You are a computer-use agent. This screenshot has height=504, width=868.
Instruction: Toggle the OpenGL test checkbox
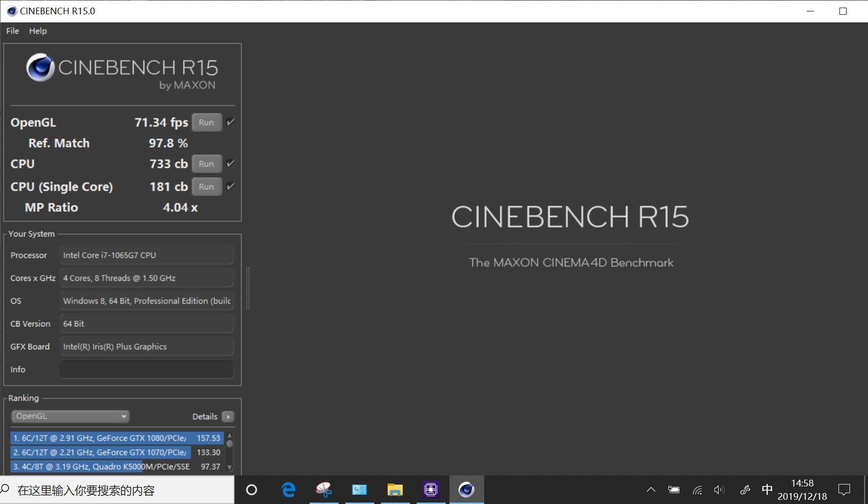point(230,122)
